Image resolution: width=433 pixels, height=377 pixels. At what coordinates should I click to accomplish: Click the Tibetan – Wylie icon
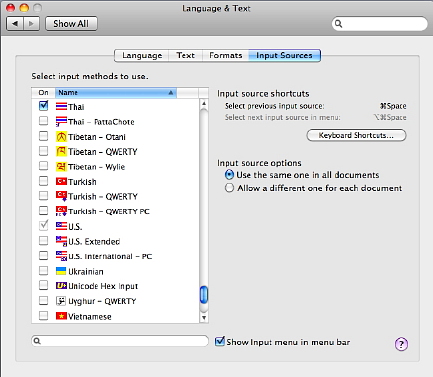click(x=61, y=166)
